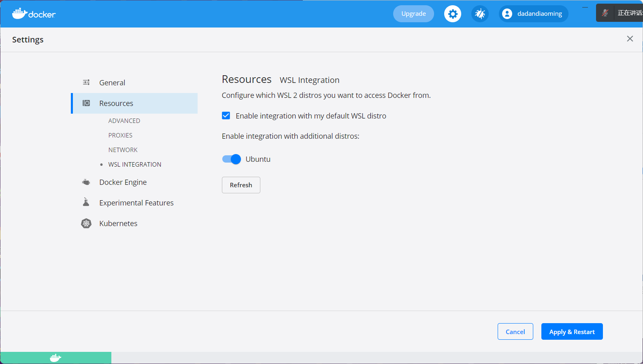Click the Experimental Features flask icon
The width and height of the screenshot is (643, 364).
[x=86, y=202]
